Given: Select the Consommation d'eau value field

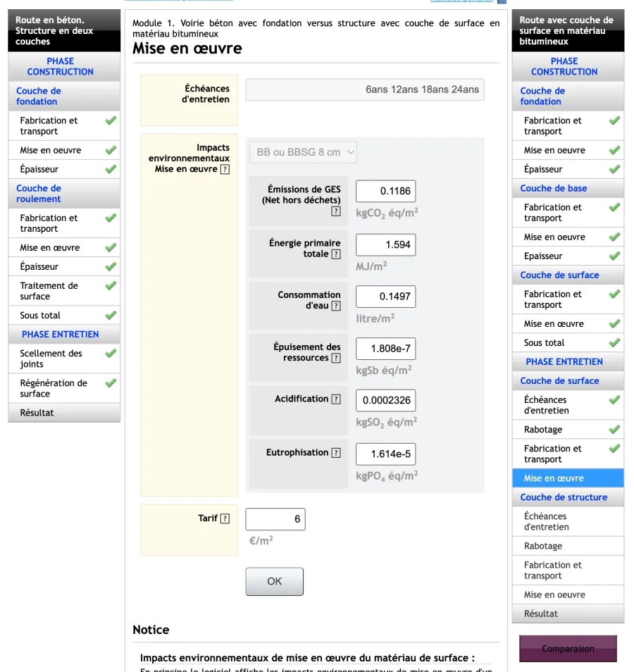Looking at the screenshot, I should point(386,297).
